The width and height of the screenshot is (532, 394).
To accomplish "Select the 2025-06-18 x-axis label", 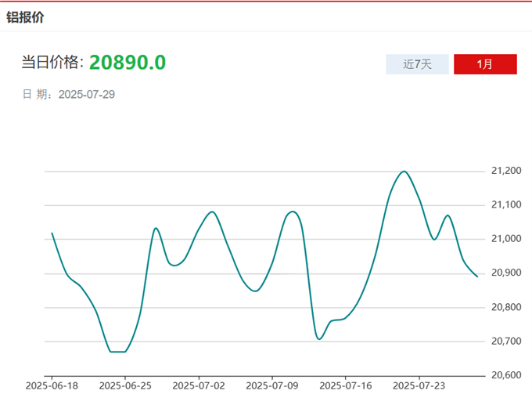I will pos(52,385).
